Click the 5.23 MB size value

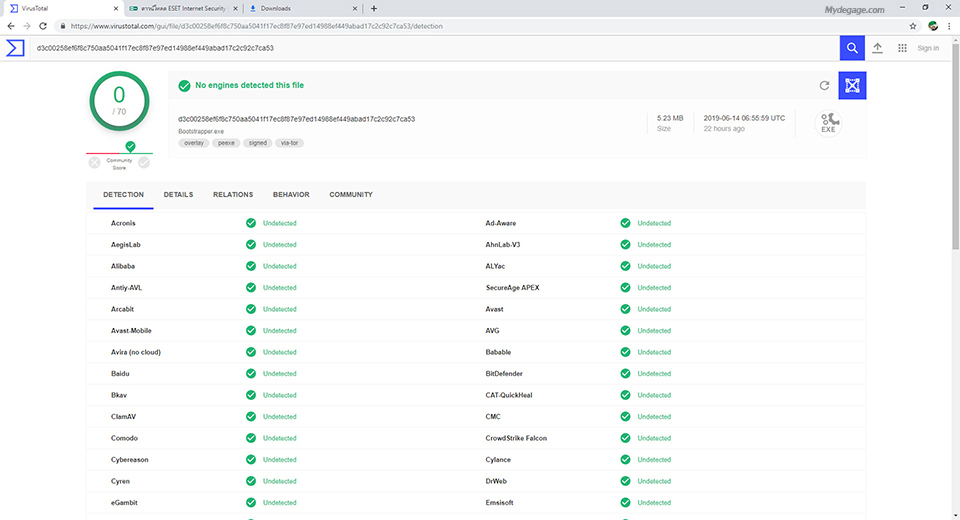click(670, 118)
